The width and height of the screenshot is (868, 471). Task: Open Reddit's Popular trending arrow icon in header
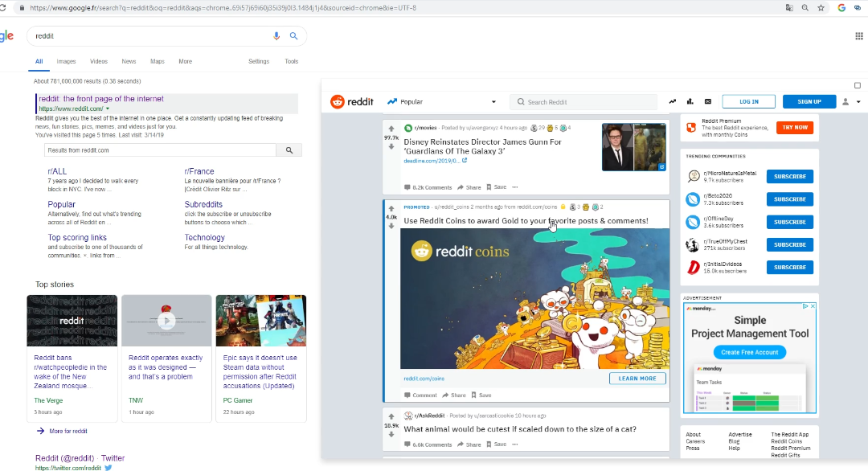(x=673, y=102)
